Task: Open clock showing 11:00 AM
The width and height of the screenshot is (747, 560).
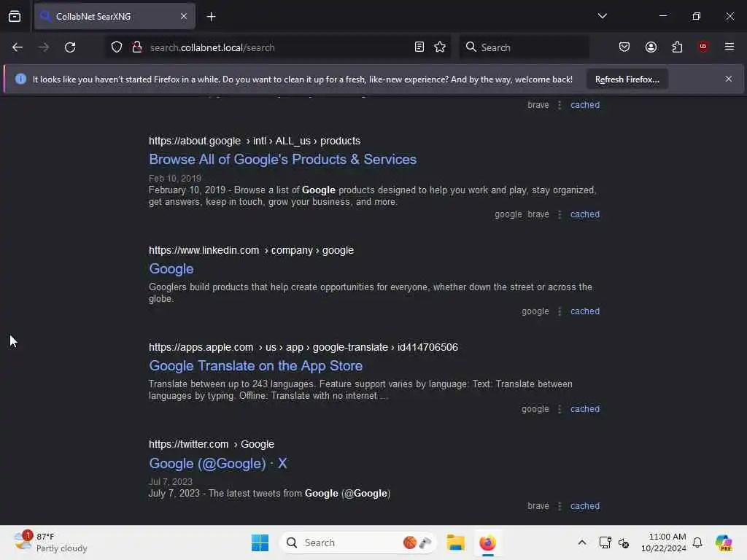Action: pos(663,542)
